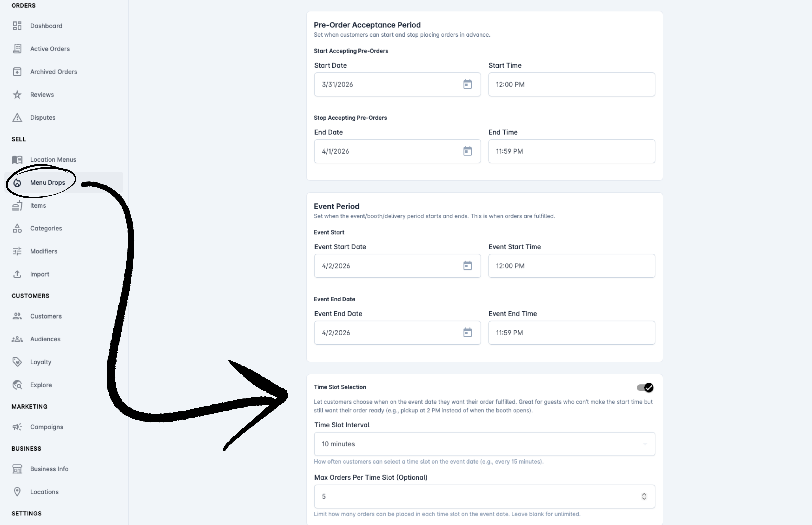Open calendar picker for End Date
812x525 pixels.
point(467,151)
